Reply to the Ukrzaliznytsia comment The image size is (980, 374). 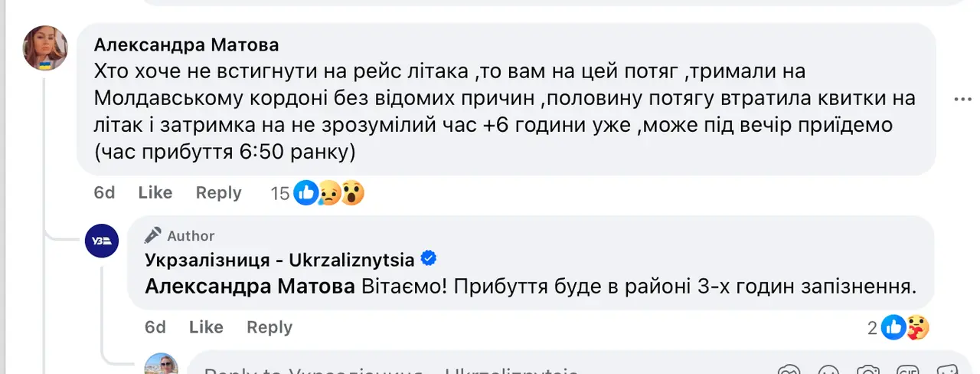click(269, 327)
